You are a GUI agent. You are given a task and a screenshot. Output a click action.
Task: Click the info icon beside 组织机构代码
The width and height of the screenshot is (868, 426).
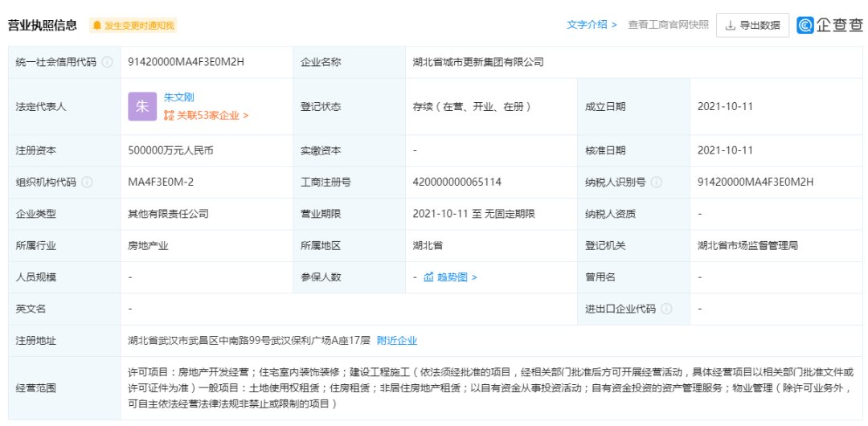[x=87, y=182]
